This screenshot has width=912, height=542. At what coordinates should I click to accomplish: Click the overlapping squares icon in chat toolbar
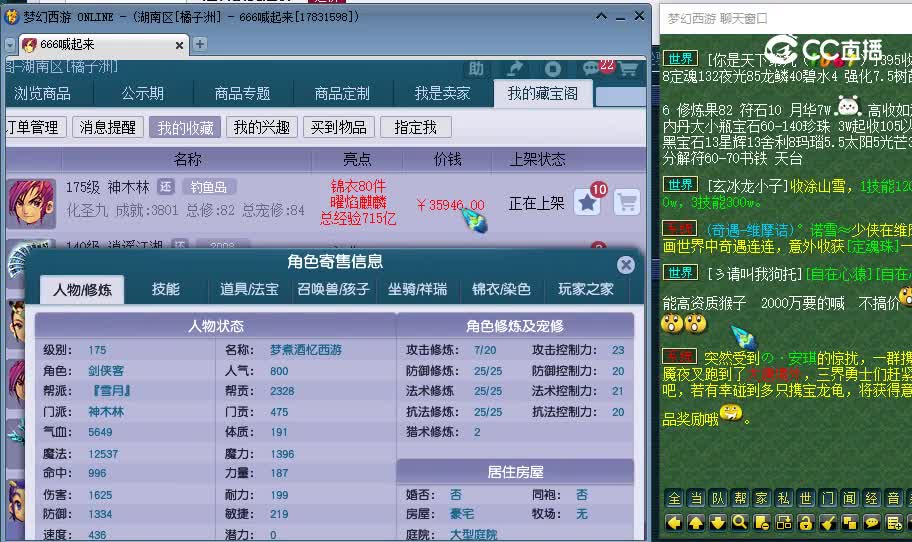coord(850,523)
